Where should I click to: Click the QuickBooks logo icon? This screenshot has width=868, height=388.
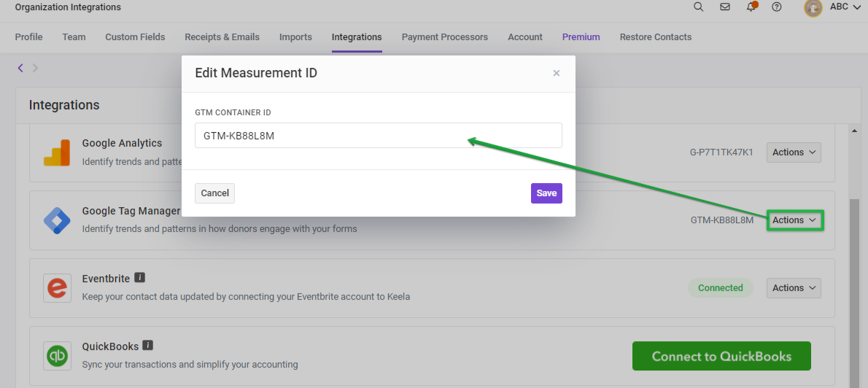[57, 356]
